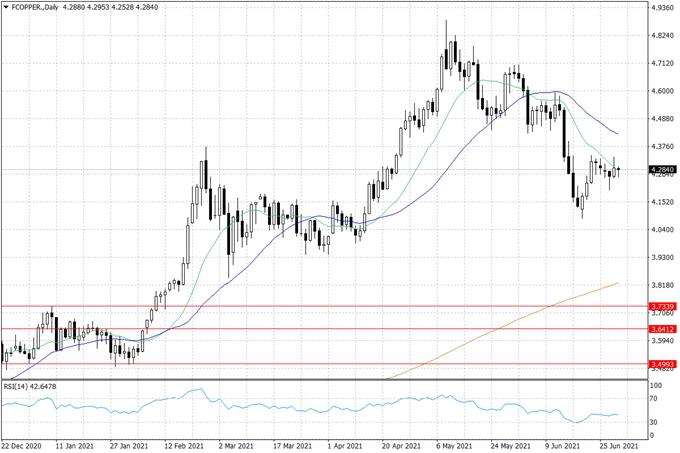The image size is (680, 453).
Task: Click the 4.7120 price axis value
Action: (662, 63)
